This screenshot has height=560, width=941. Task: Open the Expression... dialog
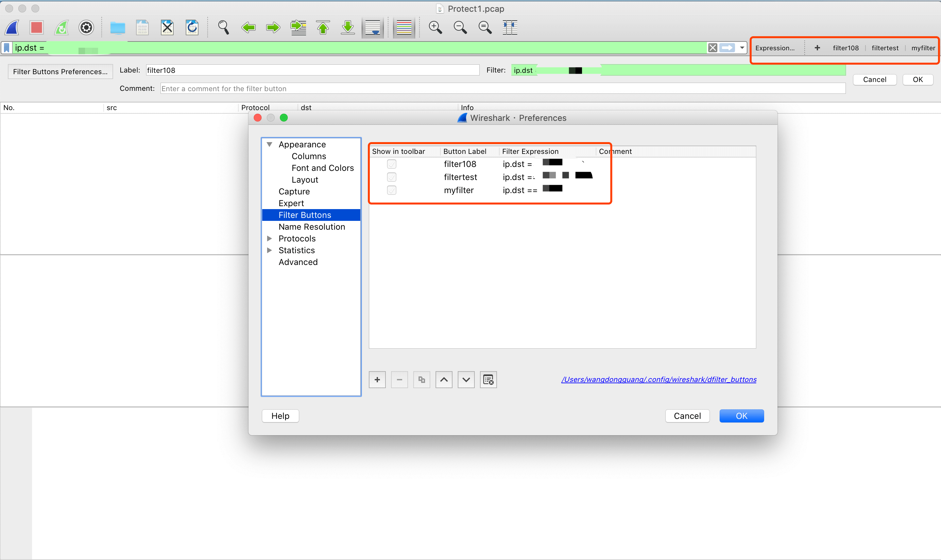coord(775,48)
